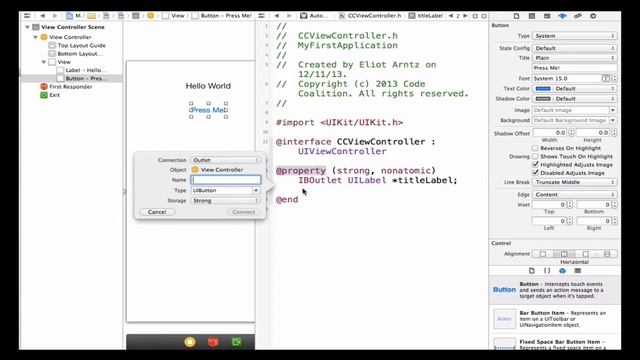Enable Shows Touch On Highlight checkbox
The width and height of the screenshot is (640, 360).
[x=535, y=156]
